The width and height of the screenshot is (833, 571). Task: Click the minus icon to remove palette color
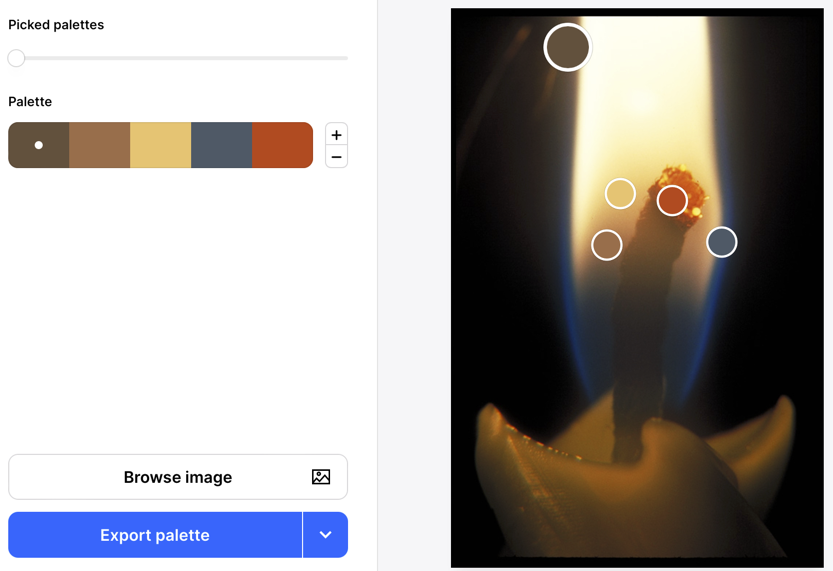[x=336, y=157]
